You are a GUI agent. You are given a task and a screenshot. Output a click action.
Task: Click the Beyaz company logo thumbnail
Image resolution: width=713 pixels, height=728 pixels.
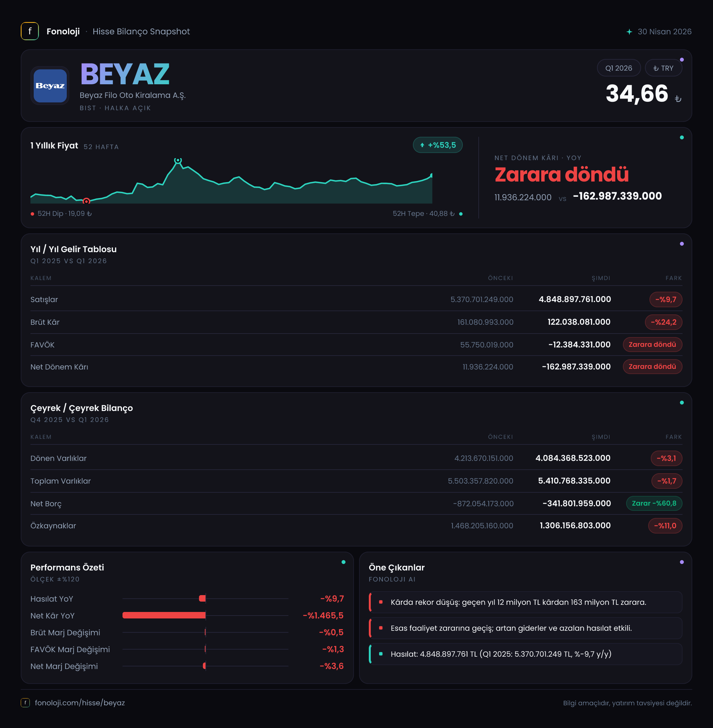(x=50, y=86)
